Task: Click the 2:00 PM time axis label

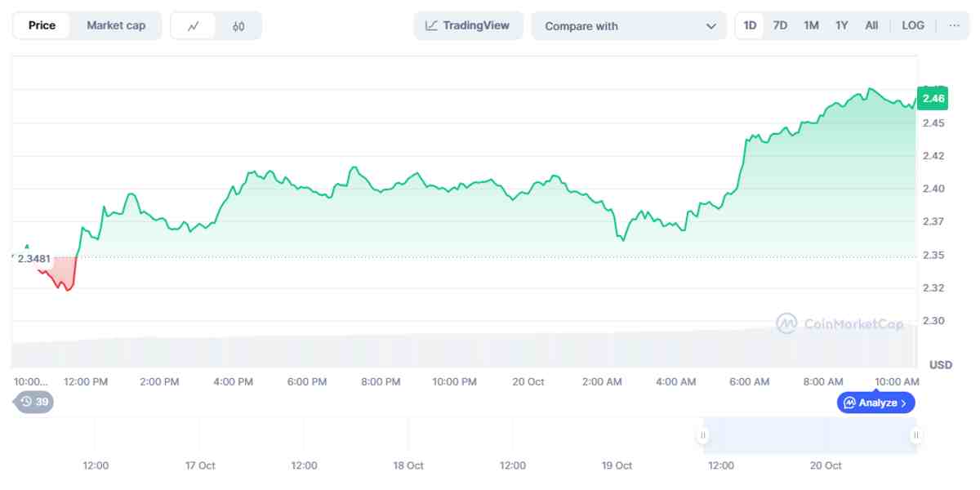Action: pyautogui.click(x=159, y=382)
